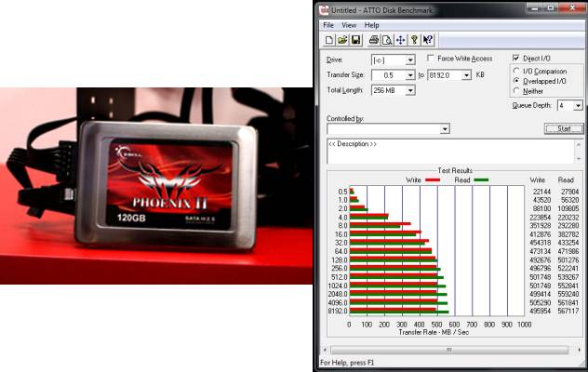Image resolution: width=588 pixels, height=372 pixels.
Task: Click the context Help pointer icon
Action: 427,40
